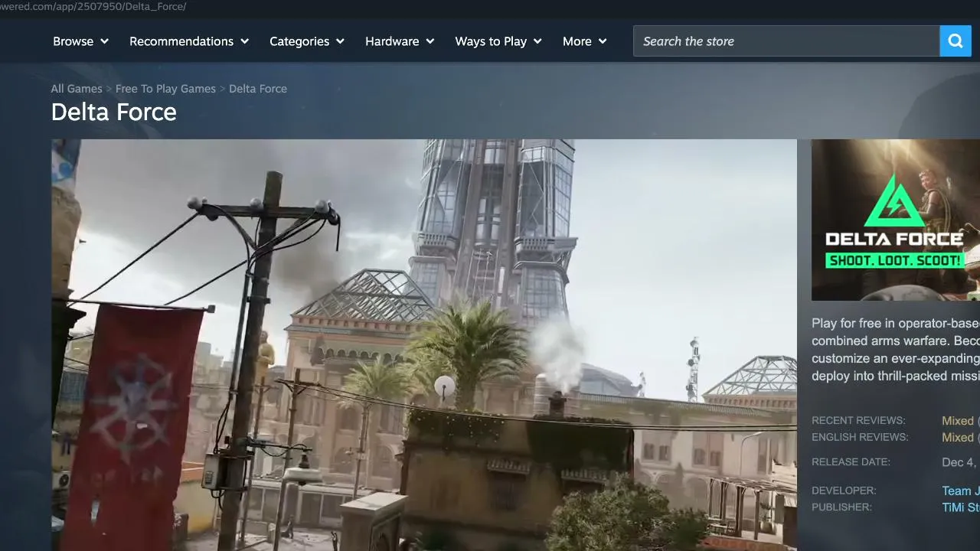Open the developer Team J link
Screen dimensions: 980x551
[x=961, y=491]
